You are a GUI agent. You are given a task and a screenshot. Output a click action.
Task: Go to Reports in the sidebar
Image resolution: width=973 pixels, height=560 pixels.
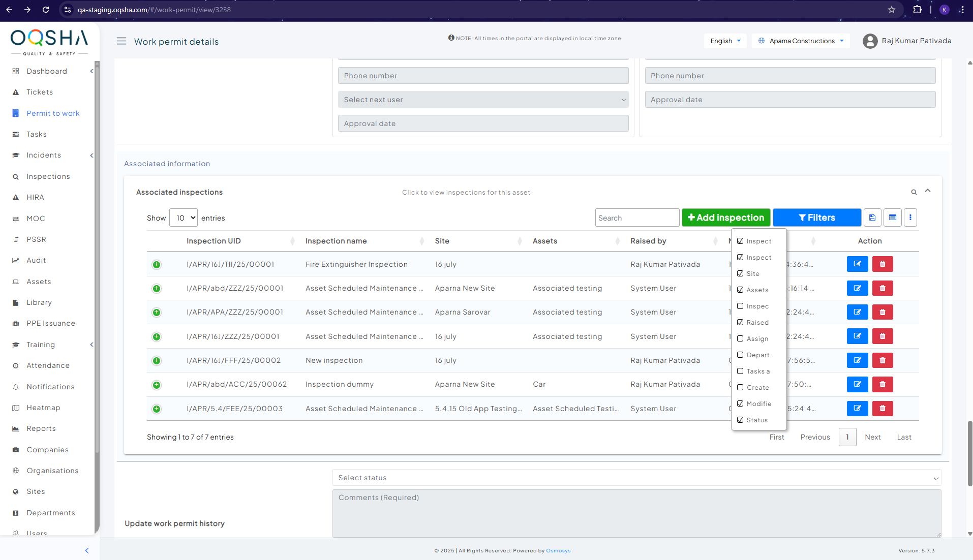click(41, 428)
